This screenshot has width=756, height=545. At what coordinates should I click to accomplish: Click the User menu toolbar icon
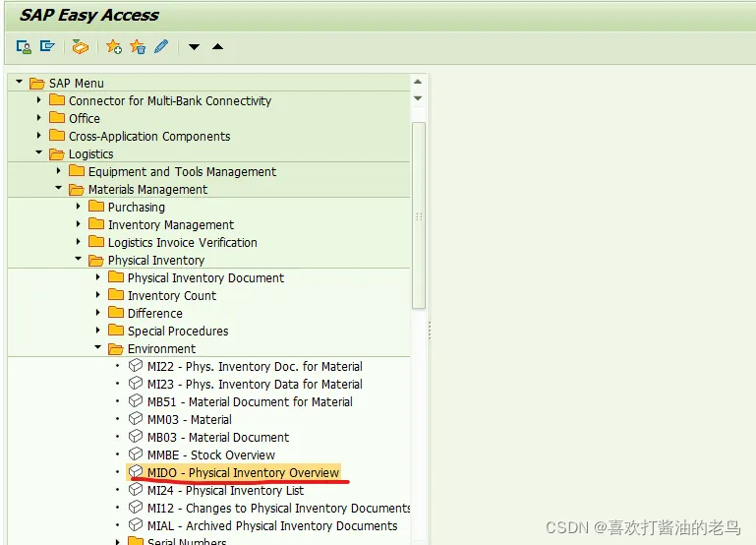coord(24,47)
